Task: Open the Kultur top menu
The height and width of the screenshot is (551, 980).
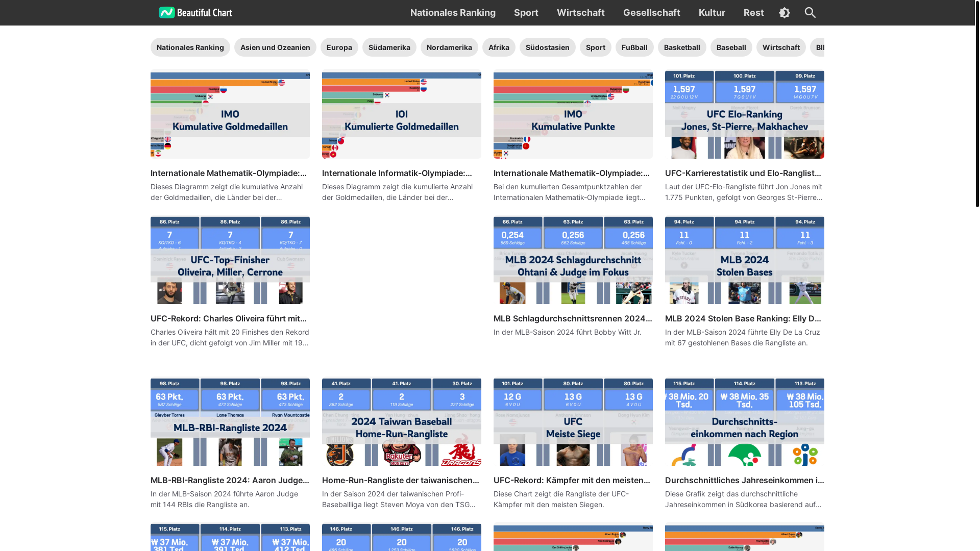Action: pos(712,12)
